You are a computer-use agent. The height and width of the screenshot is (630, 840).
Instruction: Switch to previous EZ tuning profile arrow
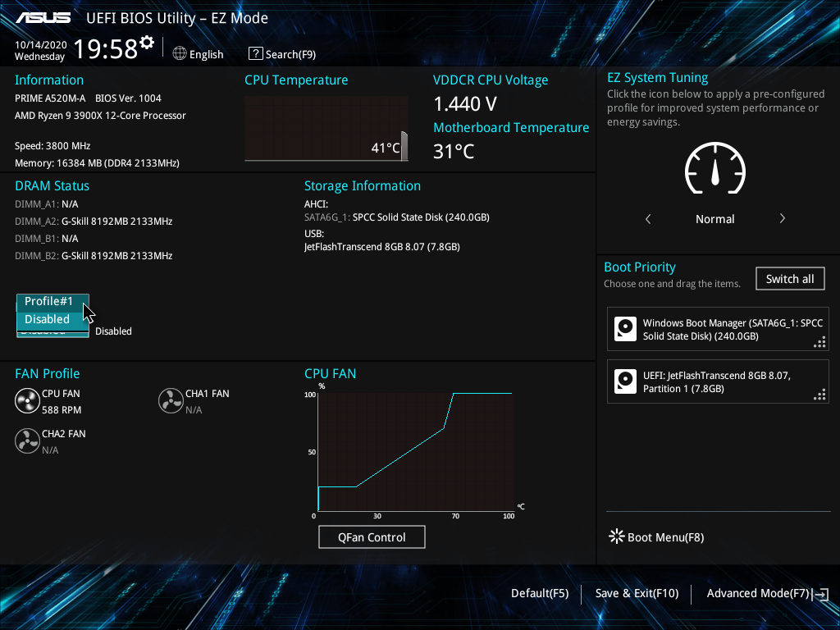point(648,218)
